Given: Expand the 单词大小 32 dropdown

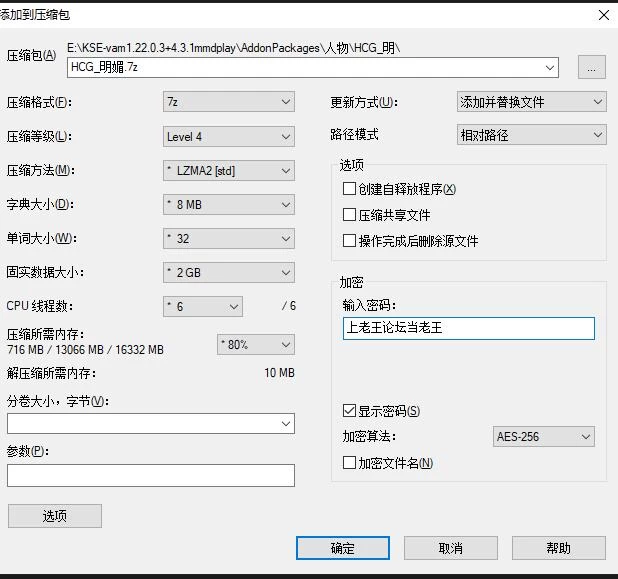Looking at the screenshot, I should pyautogui.click(x=229, y=238).
